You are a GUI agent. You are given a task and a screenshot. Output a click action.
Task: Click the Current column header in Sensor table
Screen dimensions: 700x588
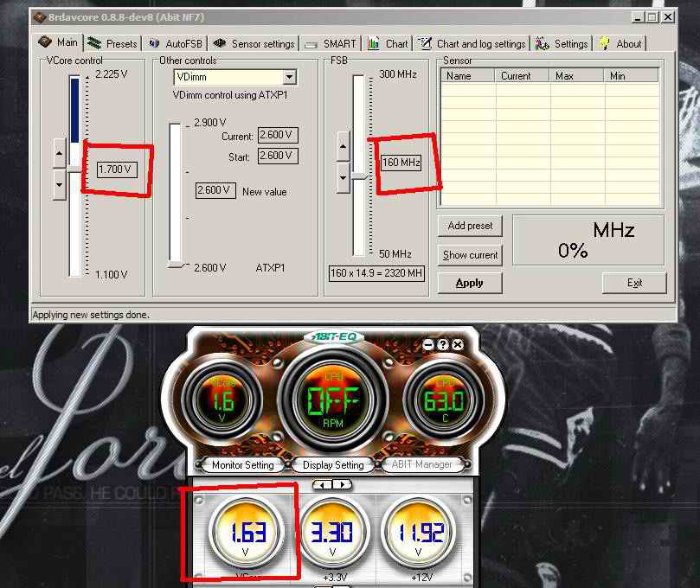coord(523,76)
